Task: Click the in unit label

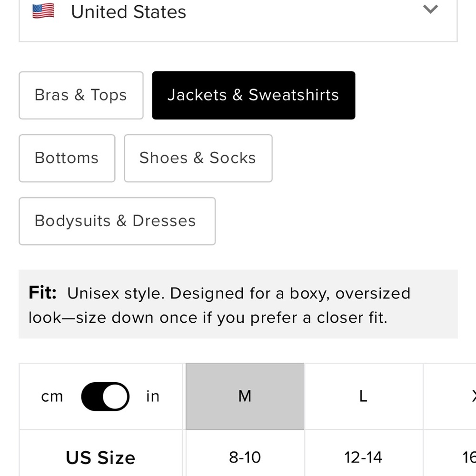Action: click(153, 397)
